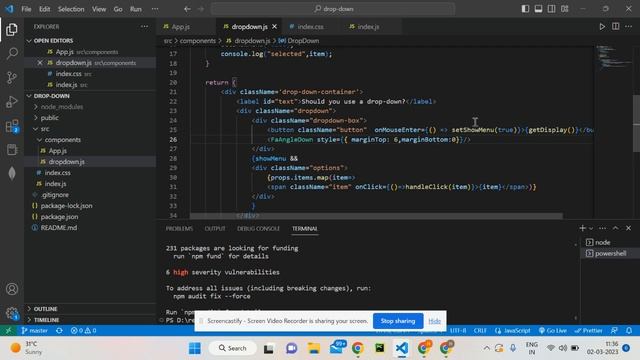Open the Source Control view
The height and width of the screenshot is (360, 640).
[12, 78]
